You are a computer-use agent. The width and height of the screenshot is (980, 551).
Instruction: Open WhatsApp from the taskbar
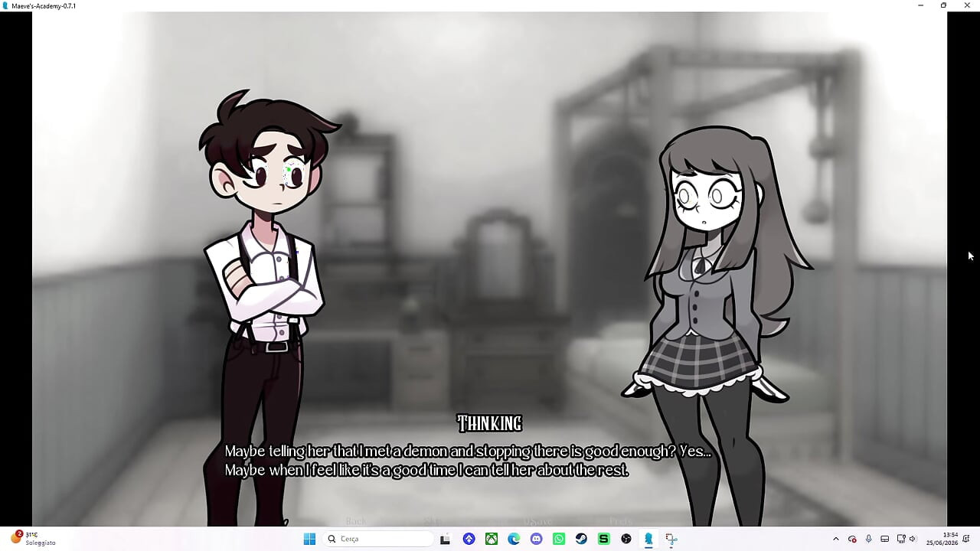(x=559, y=539)
